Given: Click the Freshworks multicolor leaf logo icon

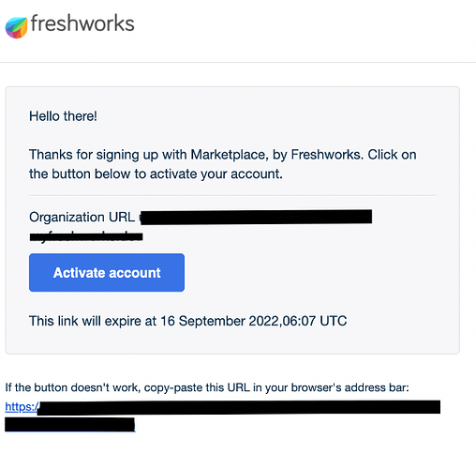Looking at the screenshot, I should (16, 27).
